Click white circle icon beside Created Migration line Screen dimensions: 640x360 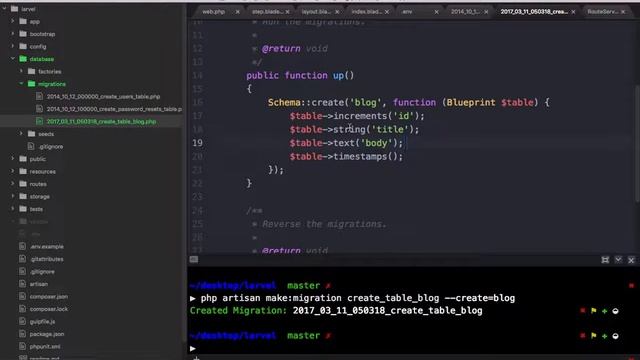tap(616, 311)
